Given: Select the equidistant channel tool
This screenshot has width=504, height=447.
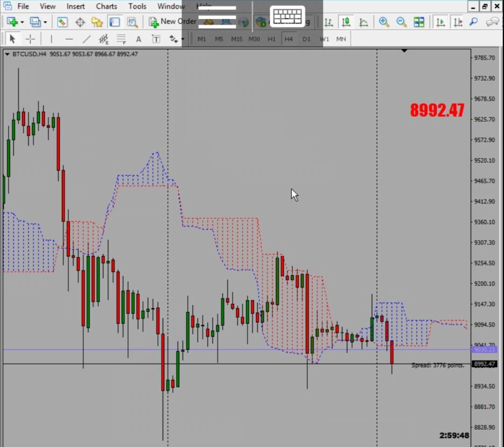Looking at the screenshot, I should pos(104,39).
